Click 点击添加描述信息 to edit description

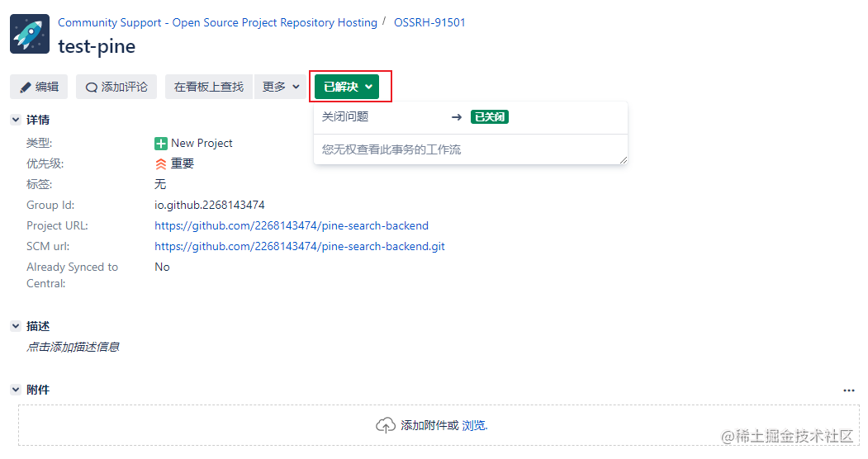click(73, 348)
